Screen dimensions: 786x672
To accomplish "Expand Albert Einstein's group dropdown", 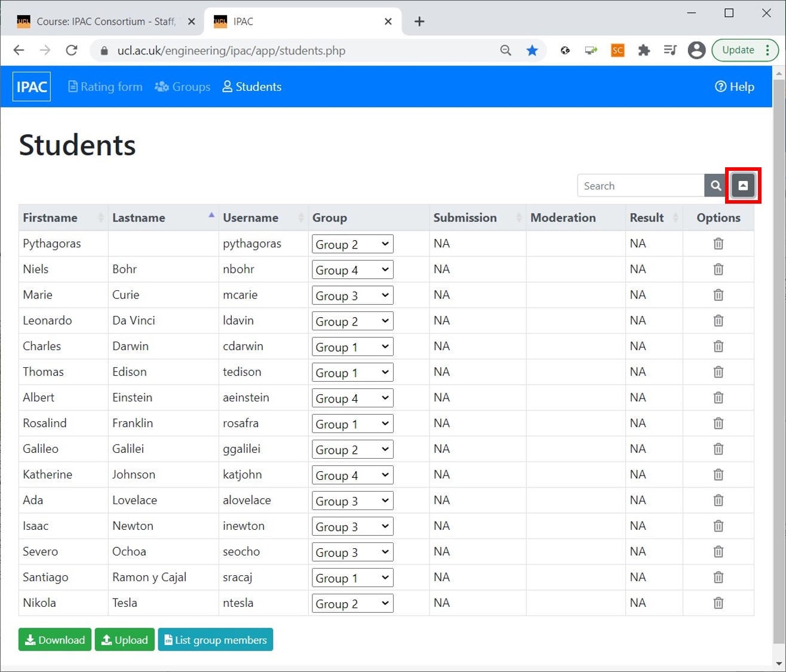I will (x=352, y=398).
